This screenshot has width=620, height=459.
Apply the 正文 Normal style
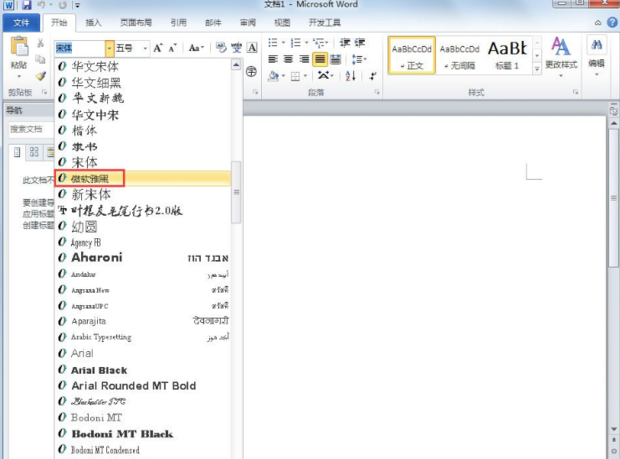coord(412,55)
